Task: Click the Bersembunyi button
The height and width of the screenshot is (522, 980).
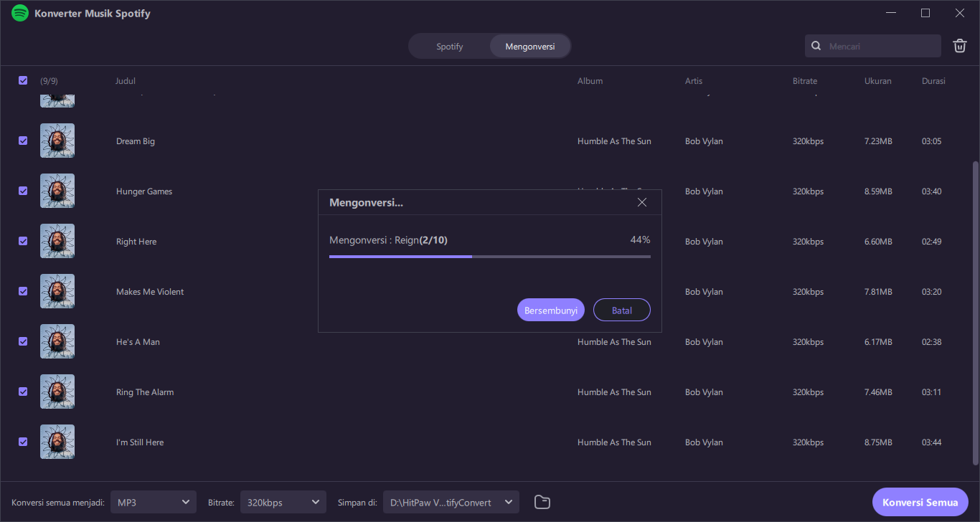Action: pyautogui.click(x=551, y=310)
